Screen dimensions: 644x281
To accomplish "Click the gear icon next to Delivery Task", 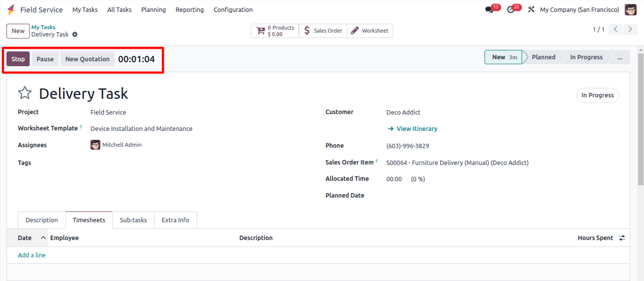I will tap(75, 35).
